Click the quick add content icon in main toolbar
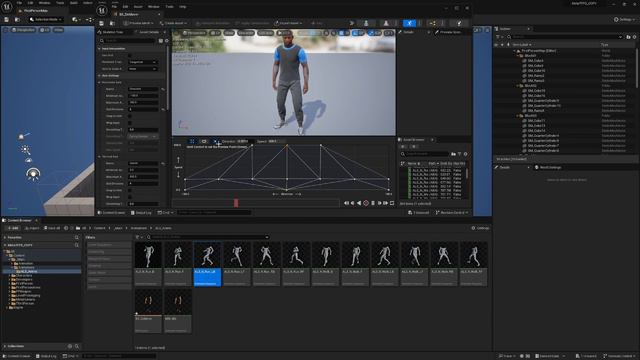640x360 pixels. coord(76,19)
